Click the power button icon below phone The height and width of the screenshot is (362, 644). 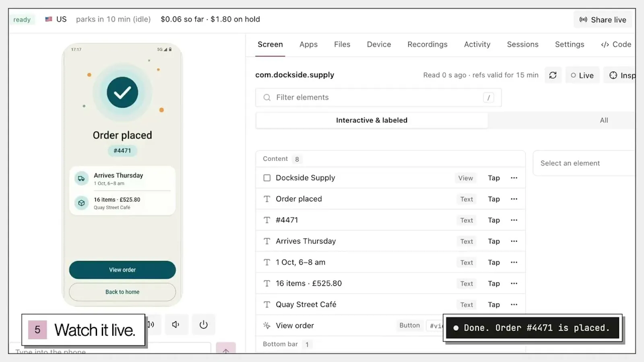point(204,325)
